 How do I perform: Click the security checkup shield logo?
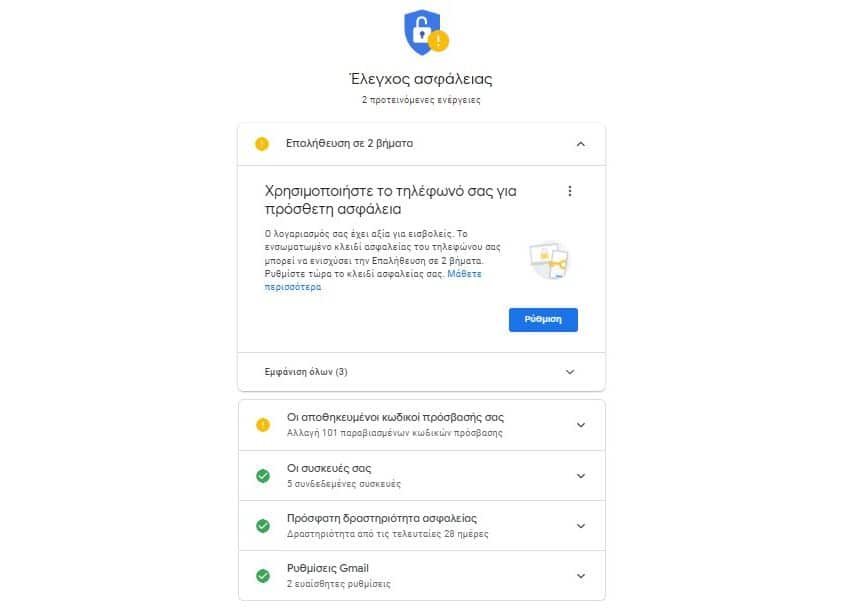pos(423,33)
